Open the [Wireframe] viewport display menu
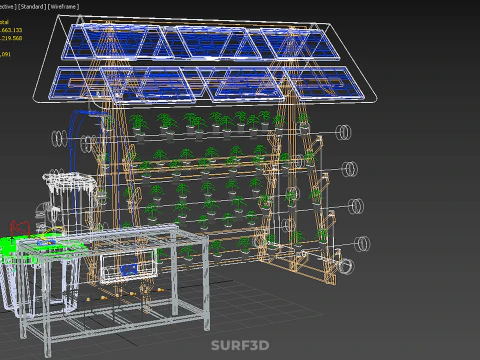 (x=63, y=7)
